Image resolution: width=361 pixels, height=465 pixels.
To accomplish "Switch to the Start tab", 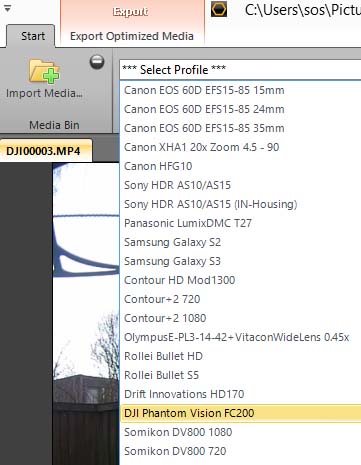I will [x=31, y=36].
